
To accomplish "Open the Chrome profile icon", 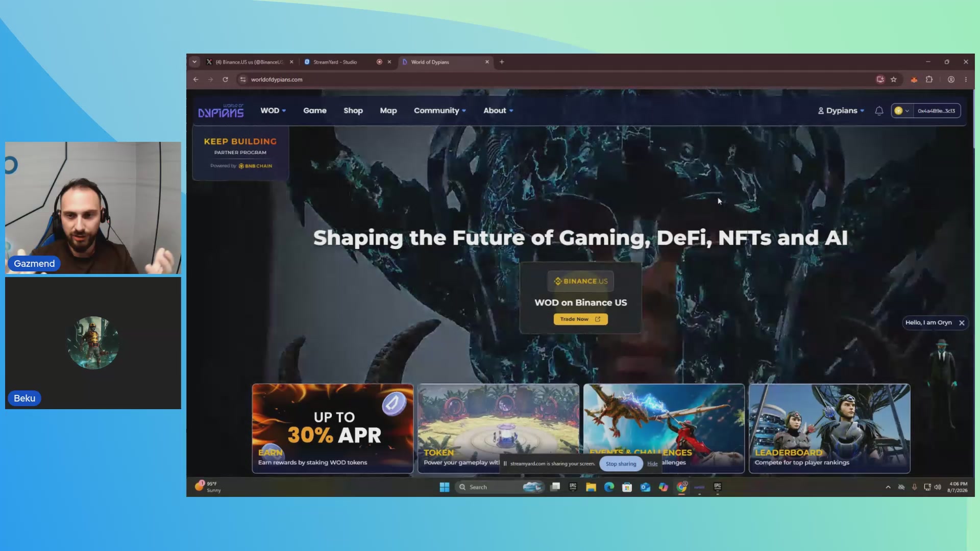I will [951, 80].
